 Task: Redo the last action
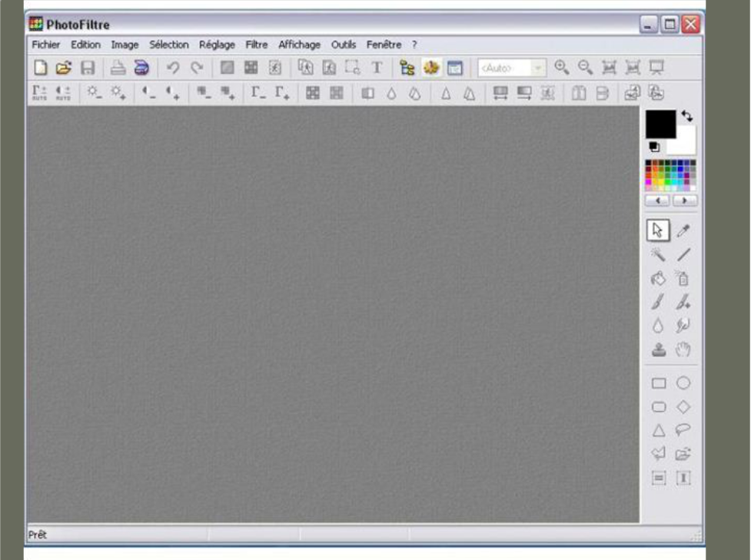click(197, 68)
